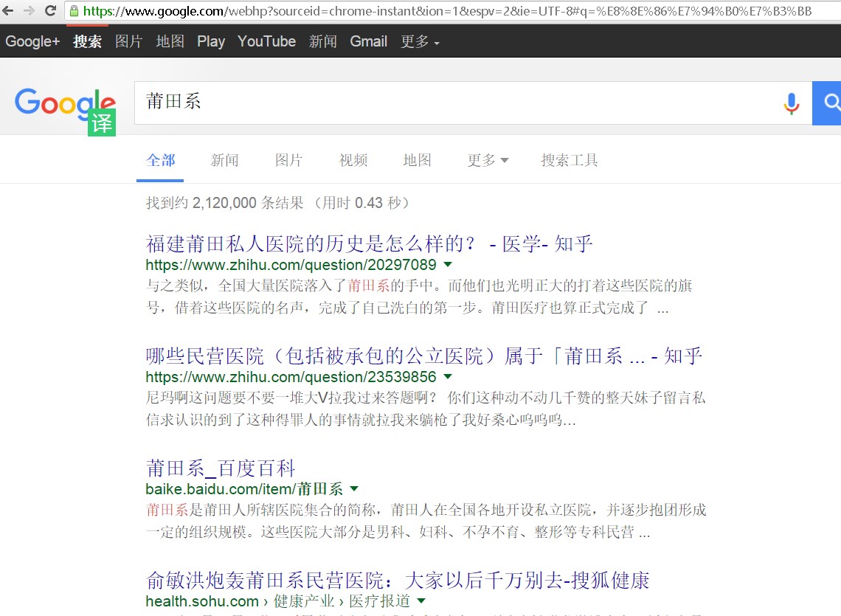The image size is (841, 616).
Task: Click the Google logo
Action: tap(65, 103)
